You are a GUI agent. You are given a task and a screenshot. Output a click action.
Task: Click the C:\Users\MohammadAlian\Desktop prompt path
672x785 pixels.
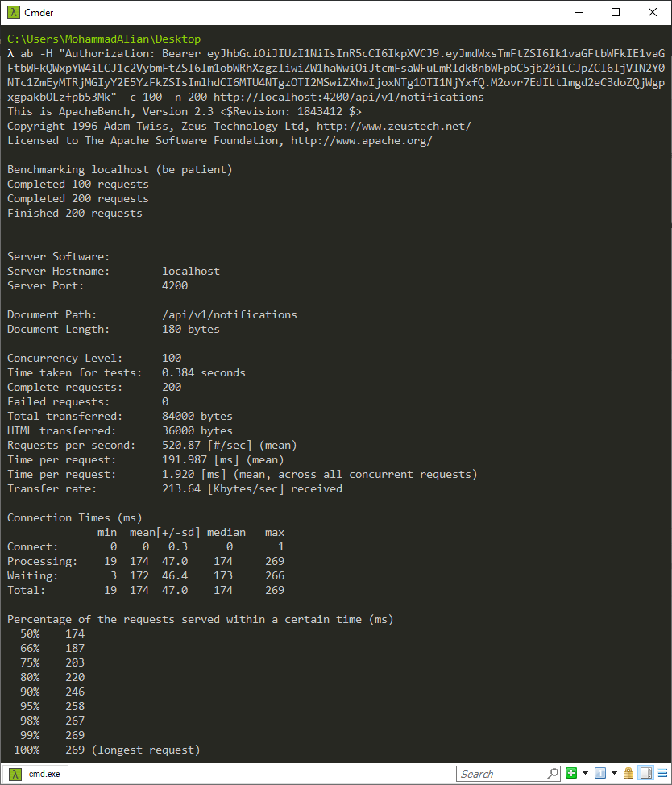[104, 39]
